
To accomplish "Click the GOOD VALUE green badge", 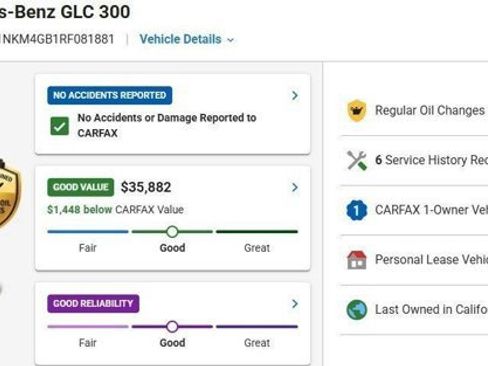I will click(81, 187).
